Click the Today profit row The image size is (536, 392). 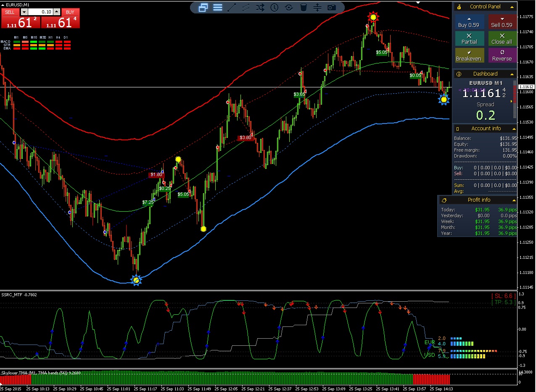pos(479,210)
